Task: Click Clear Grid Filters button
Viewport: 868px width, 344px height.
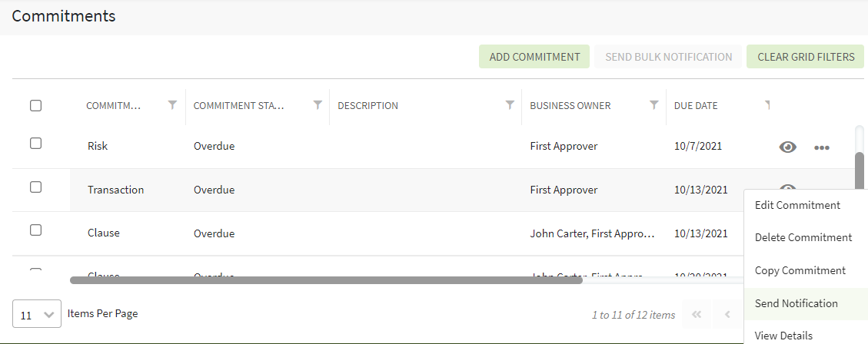Action: pos(806,57)
